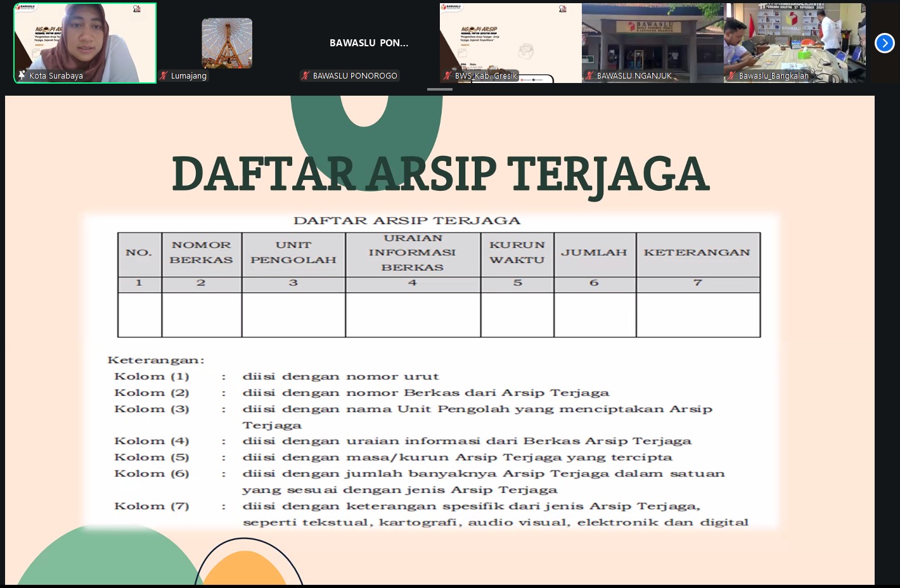Show next participants with blue arrow
Image resolution: width=900 pixels, height=588 pixels.
point(884,43)
